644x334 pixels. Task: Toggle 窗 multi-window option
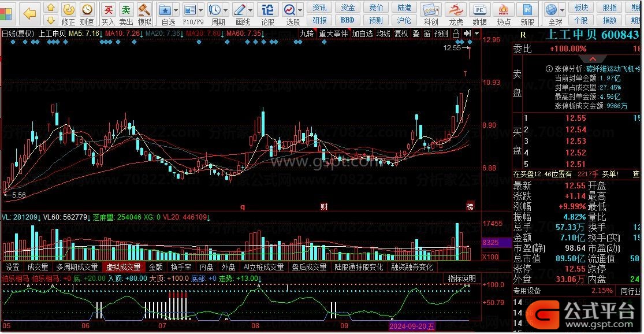(x=427, y=34)
